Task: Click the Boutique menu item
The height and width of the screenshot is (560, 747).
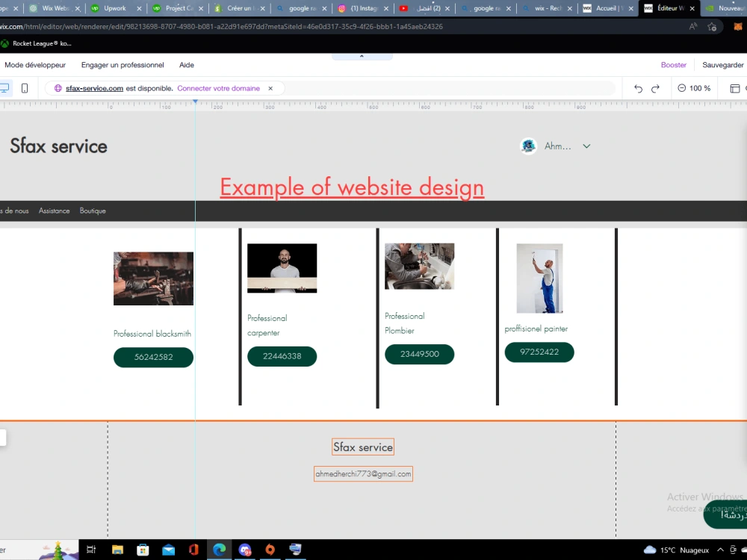Action: (93, 211)
